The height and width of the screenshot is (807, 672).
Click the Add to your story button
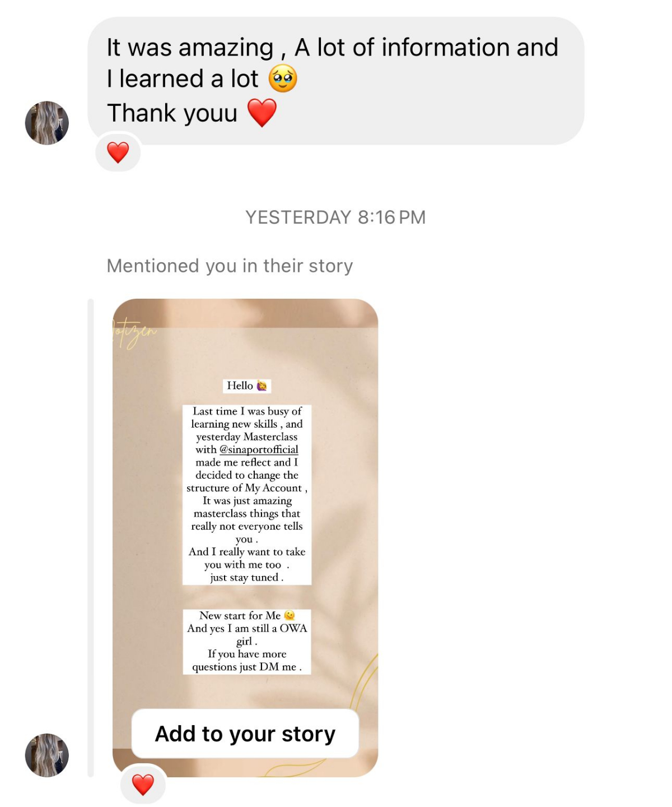(245, 734)
